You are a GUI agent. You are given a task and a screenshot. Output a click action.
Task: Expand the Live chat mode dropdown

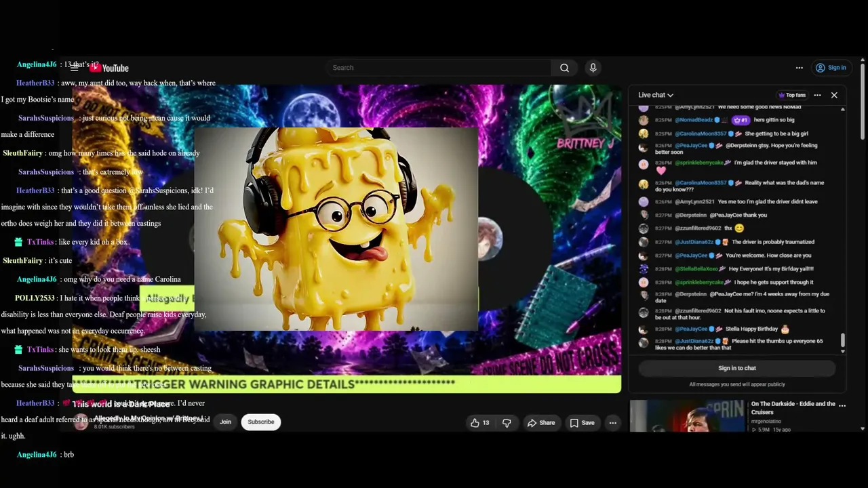tap(656, 96)
